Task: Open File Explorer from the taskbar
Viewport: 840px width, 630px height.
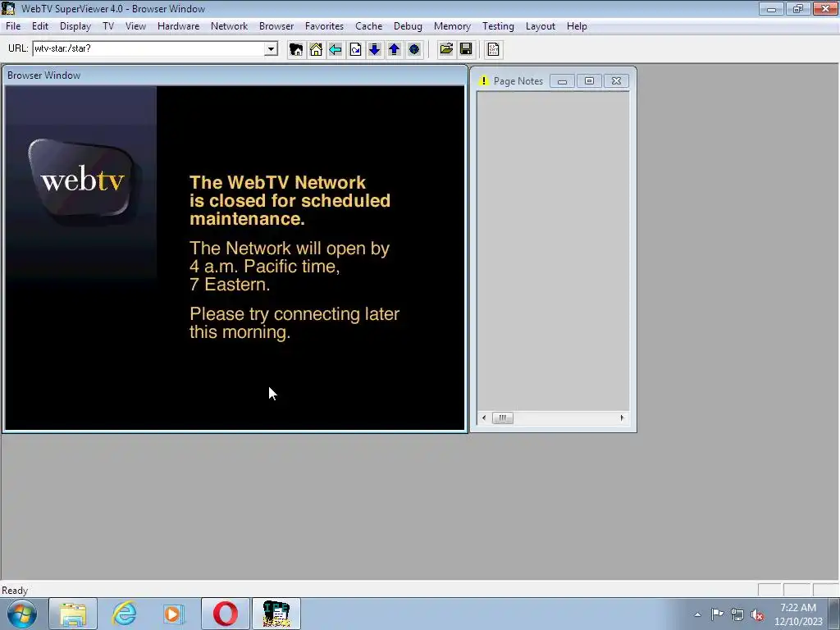Action: point(73,614)
